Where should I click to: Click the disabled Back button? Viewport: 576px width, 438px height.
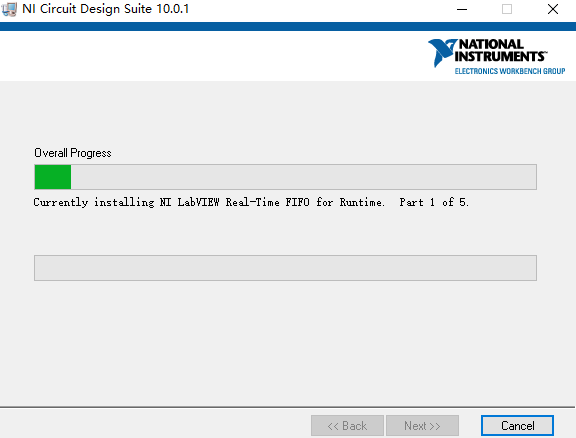point(347,426)
